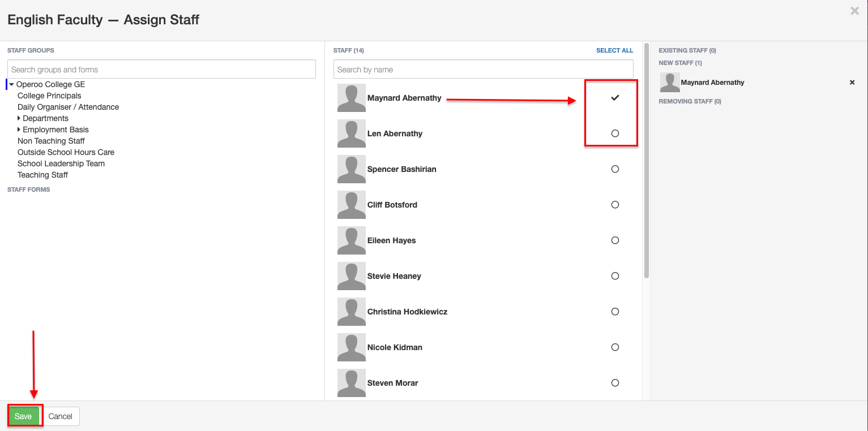Select Cliff Botsford's radio circle

615,205
